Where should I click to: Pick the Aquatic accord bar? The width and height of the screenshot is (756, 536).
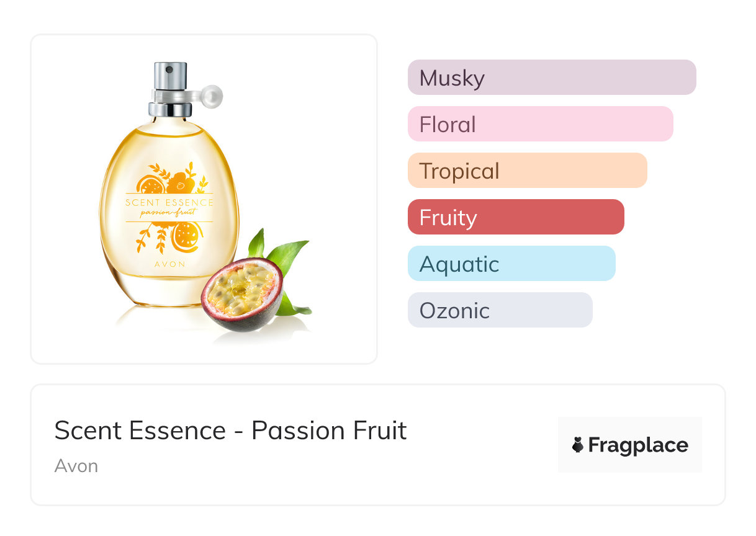click(511, 264)
